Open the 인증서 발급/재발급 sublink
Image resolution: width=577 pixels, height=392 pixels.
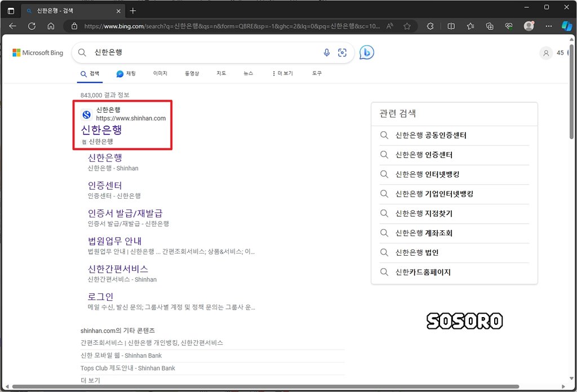pyautogui.click(x=125, y=213)
